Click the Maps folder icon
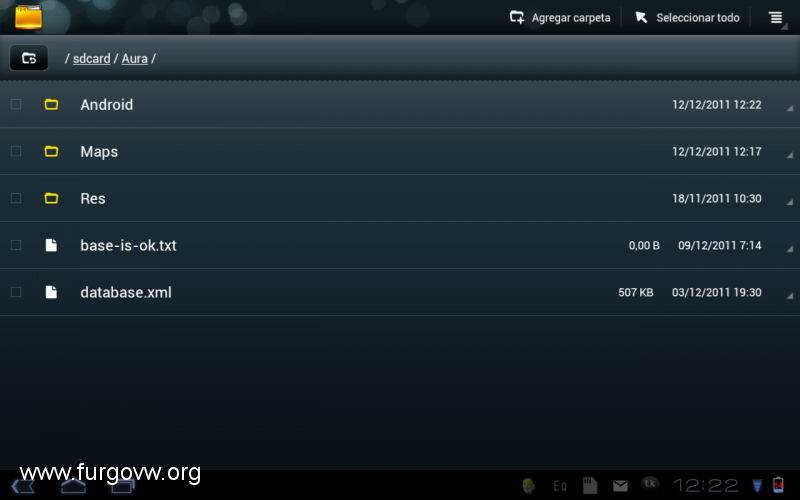The width and height of the screenshot is (800, 500). [51, 151]
